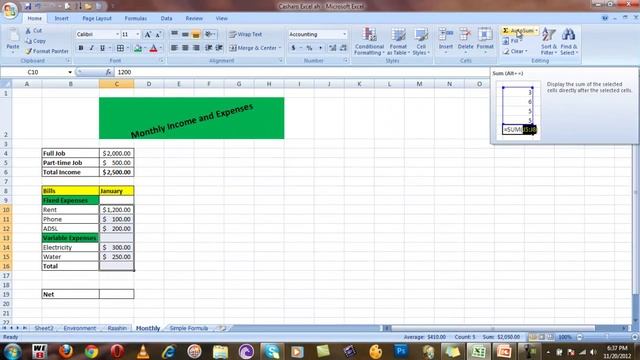This screenshot has width=640, height=360.
Task: Center the cell text horizontally
Action: coord(185,48)
